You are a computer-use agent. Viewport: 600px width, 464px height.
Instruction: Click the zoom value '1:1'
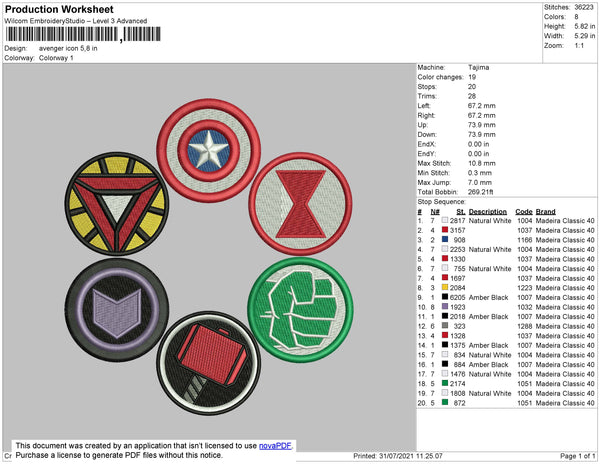tap(579, 46)
